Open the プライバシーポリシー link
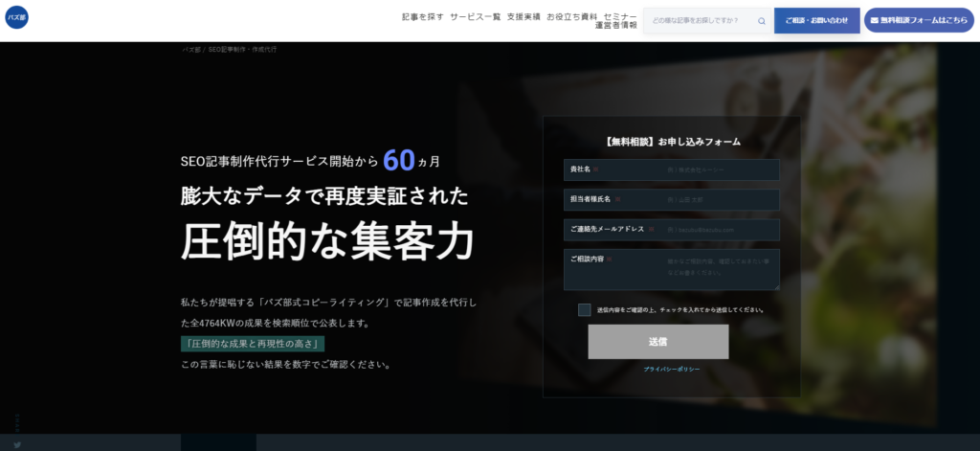This screenshot has height=451, width=980. (672, 370)
